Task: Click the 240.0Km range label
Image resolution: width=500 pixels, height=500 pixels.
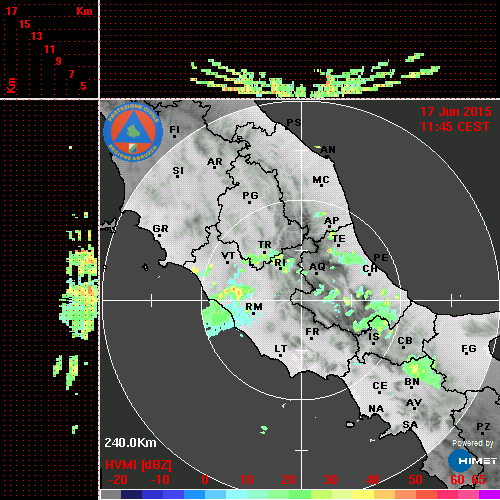Action: point(130,443)
